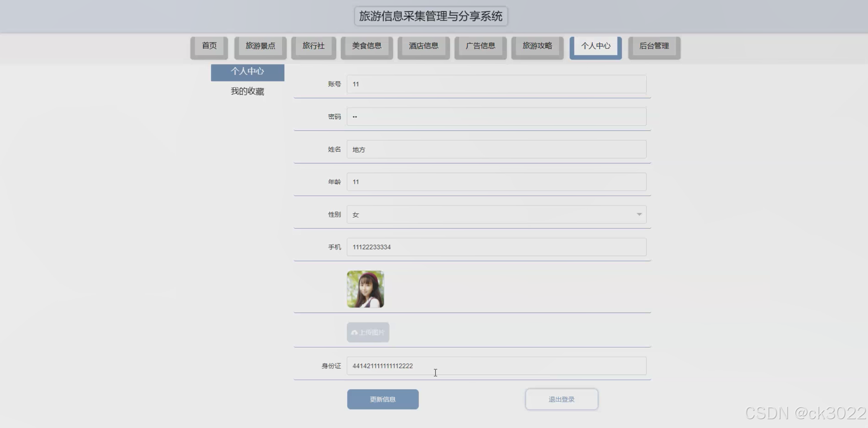Go to 后台管理 tab
The image size is (868, 428).
point(654,46)
